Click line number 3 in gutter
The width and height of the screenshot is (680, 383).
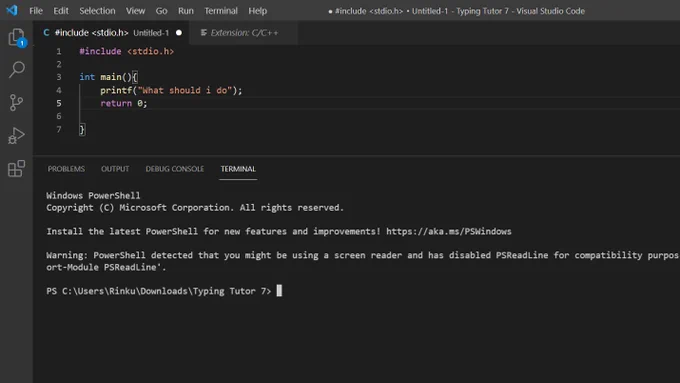click(59, 77)
